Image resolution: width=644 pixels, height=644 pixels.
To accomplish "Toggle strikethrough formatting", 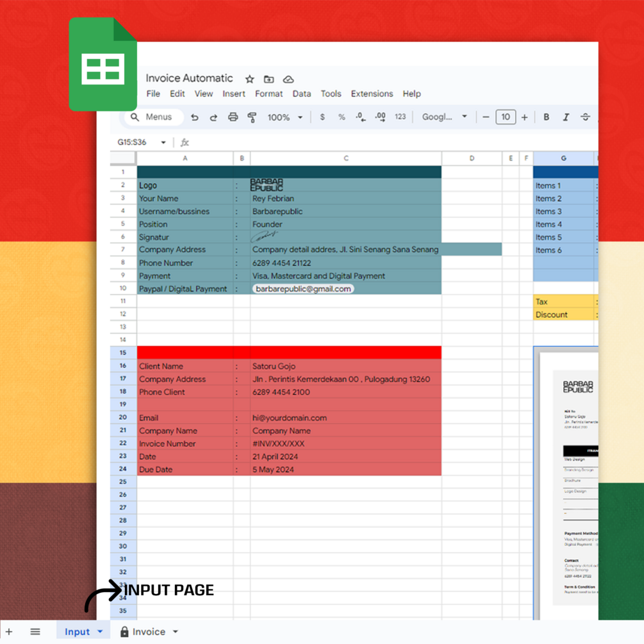I will tap(585, 117).
